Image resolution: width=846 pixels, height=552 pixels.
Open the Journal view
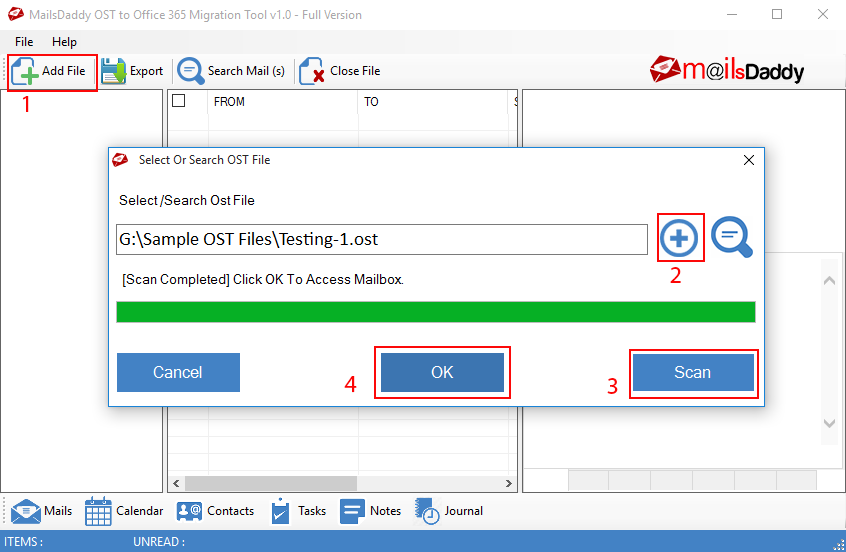[428, 511]
